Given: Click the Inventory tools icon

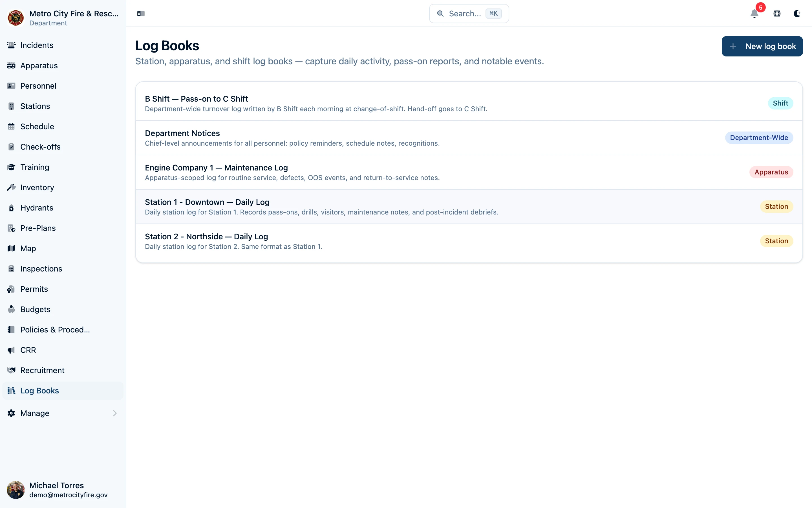Looking at the screenshot, I should (11, 187).
